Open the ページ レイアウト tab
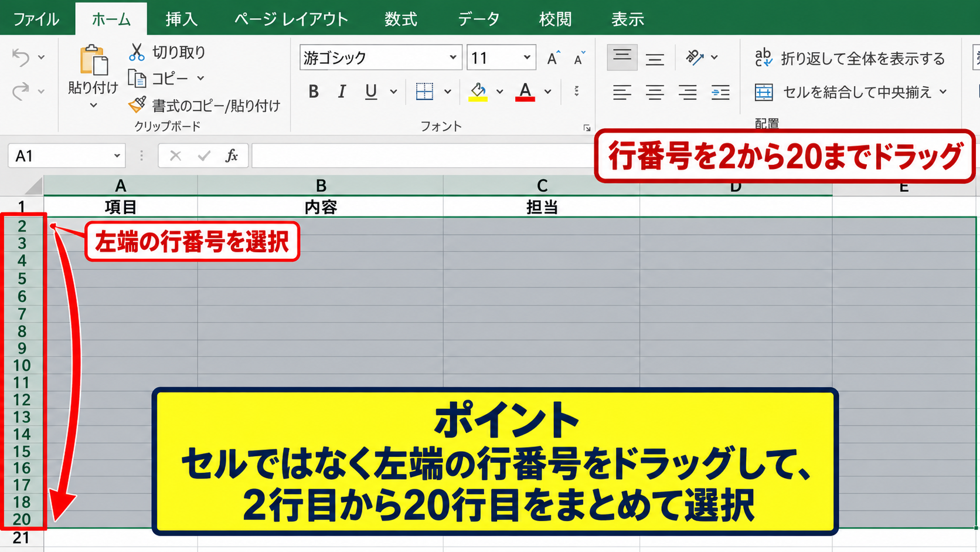The width and height of the screenshot is (980, 552). [x=291, y=19]
